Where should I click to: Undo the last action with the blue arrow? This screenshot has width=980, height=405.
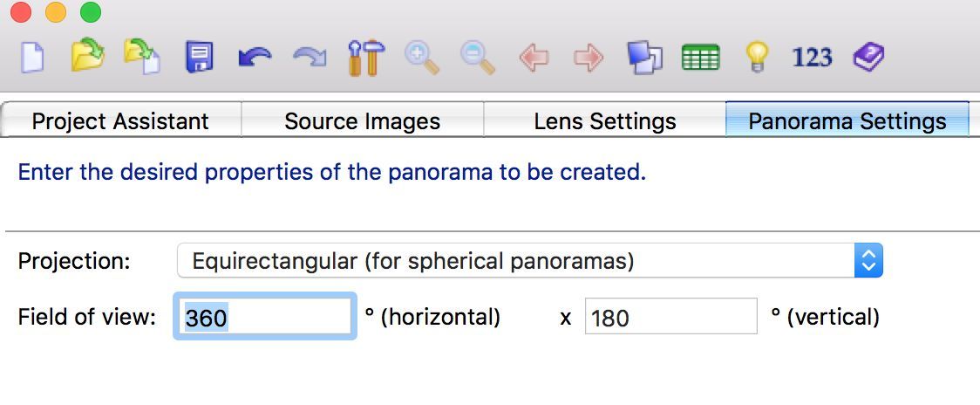coord(255,58)
